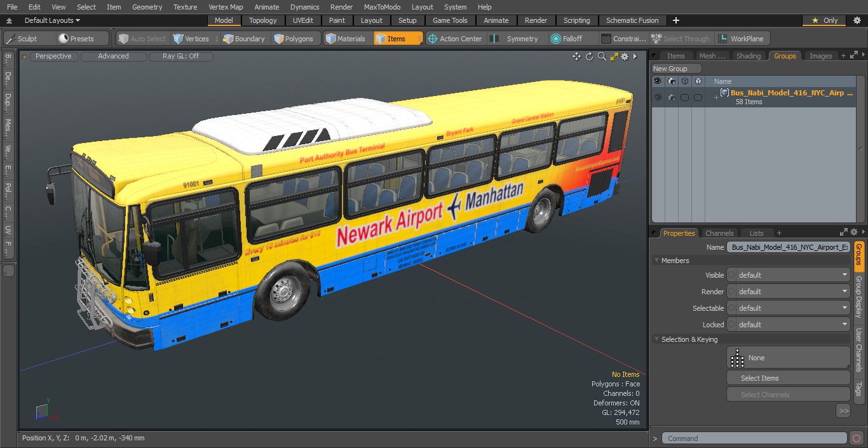Open the Perspective view type menu
This screenshot has width=868, height=448.
[53, 57]
